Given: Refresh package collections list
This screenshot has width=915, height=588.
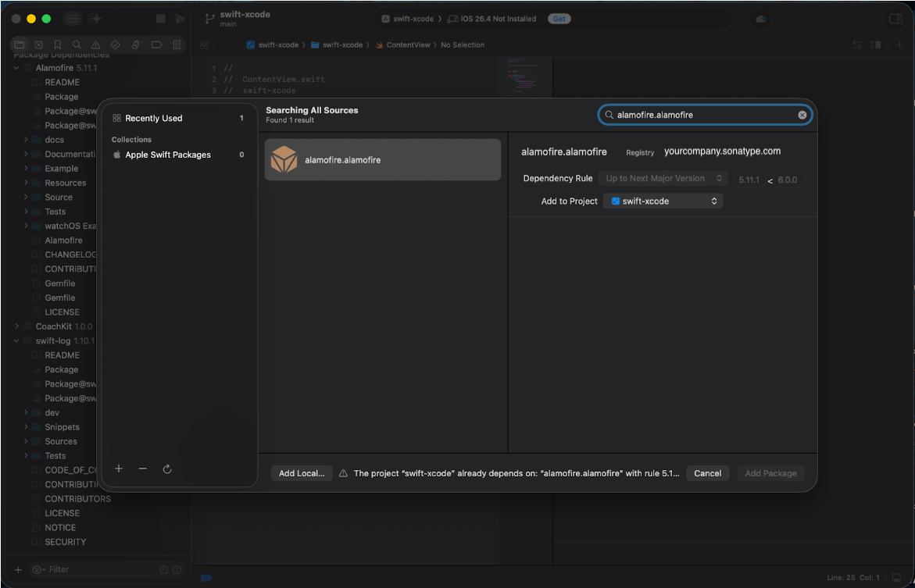Looking at the screenshot, I should [167, 469].
